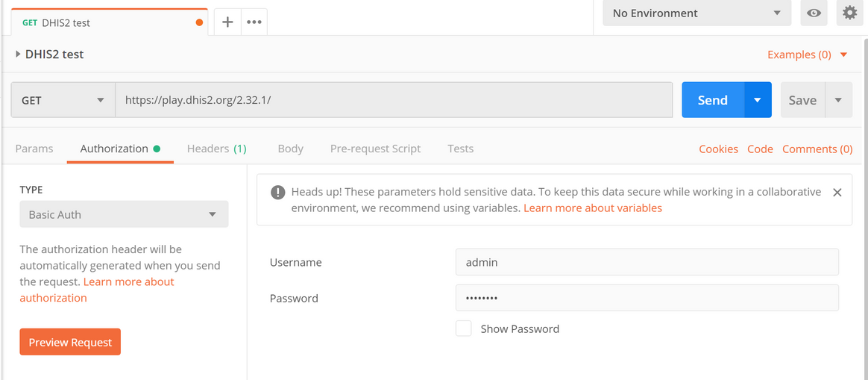Switch to the Pre-request Script tab
The width and height of the screenshot is (868, 380).
pos(375,149)
